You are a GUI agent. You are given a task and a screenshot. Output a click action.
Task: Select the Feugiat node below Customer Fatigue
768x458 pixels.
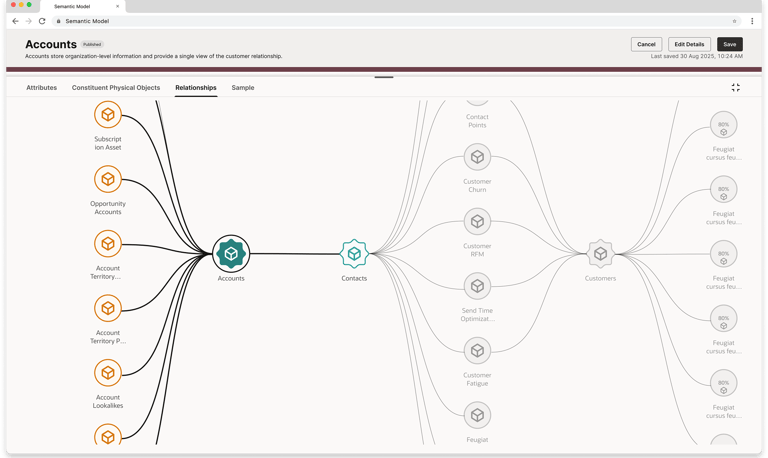pos(478,415)
